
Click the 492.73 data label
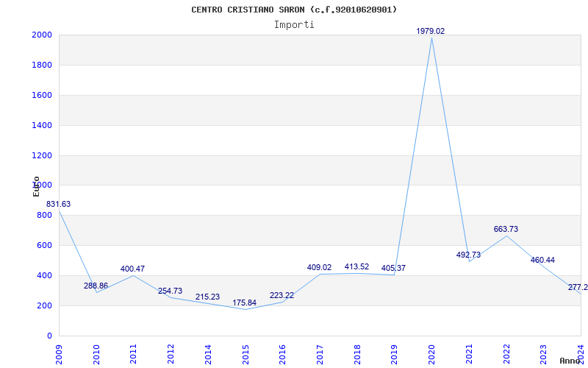[x=468, y=255]
